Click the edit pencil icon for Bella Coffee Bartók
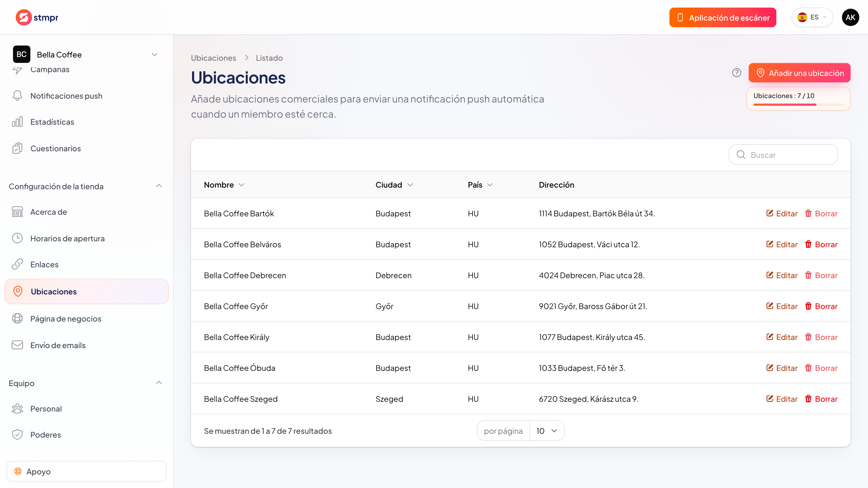This screenshot has height=488, width=868. 770,213
